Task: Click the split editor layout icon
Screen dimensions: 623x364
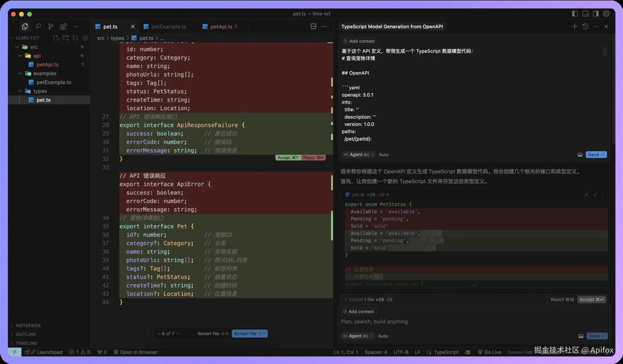Action: click(313, 26)
